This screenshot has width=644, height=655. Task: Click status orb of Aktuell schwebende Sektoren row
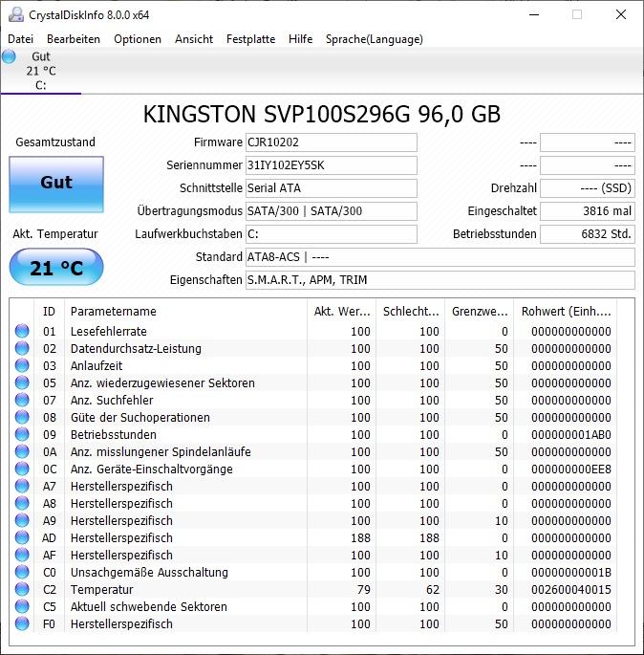pos(22,606)
